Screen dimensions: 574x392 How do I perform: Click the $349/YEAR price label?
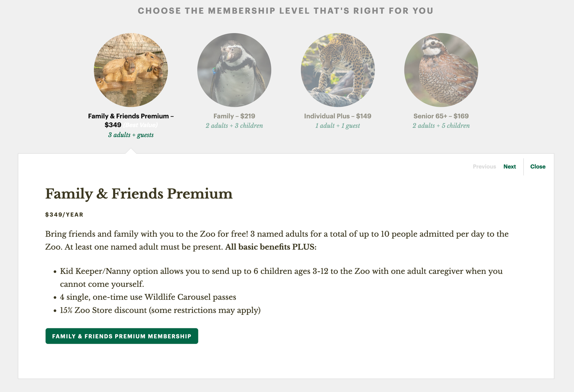(64, 215)
